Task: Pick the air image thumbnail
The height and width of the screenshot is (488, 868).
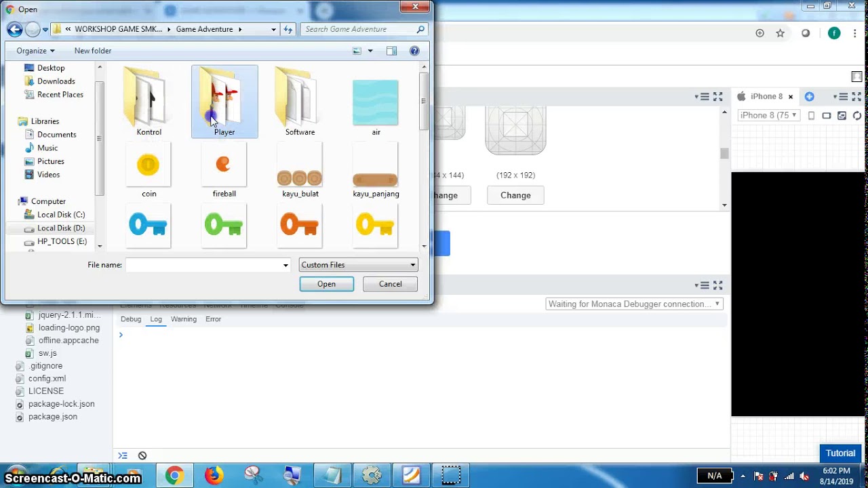Action: point(376,103)
